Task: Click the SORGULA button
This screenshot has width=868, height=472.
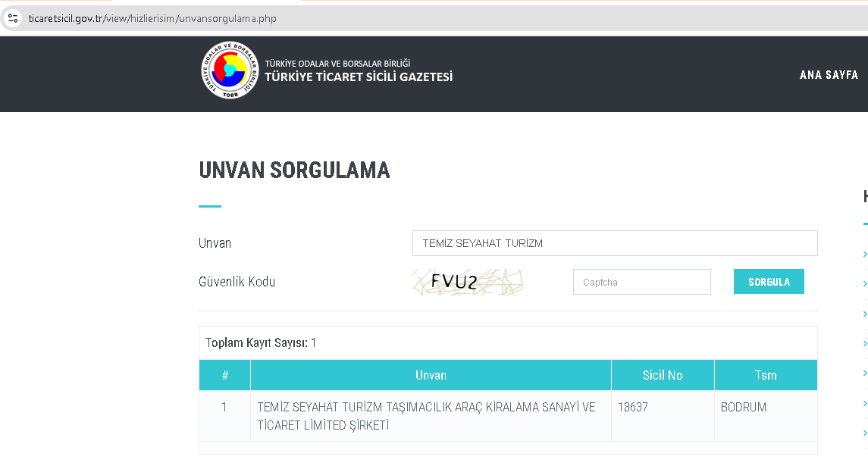Action: pos(769,282)
